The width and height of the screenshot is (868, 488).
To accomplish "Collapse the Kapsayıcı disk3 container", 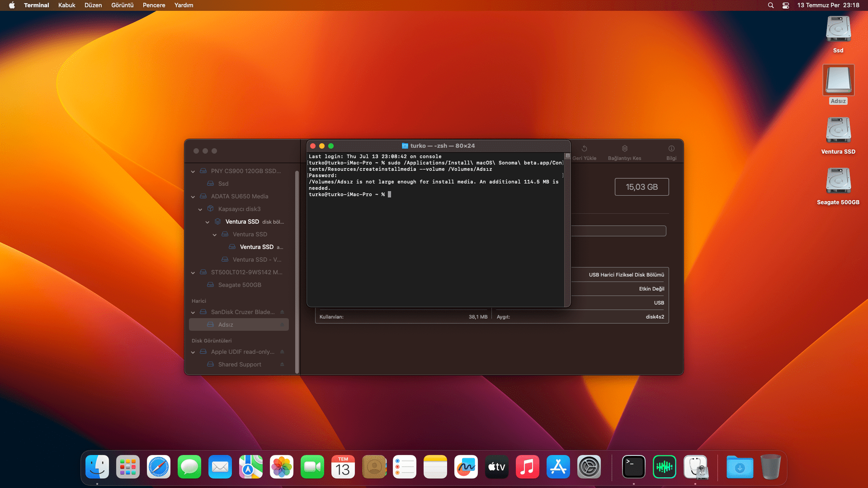I will (x=200, y=209).
